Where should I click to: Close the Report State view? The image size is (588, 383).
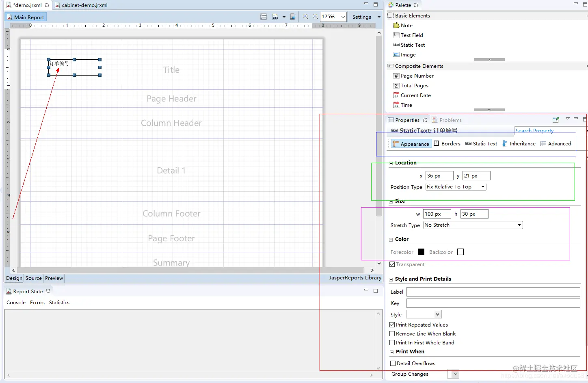[48, 291]
